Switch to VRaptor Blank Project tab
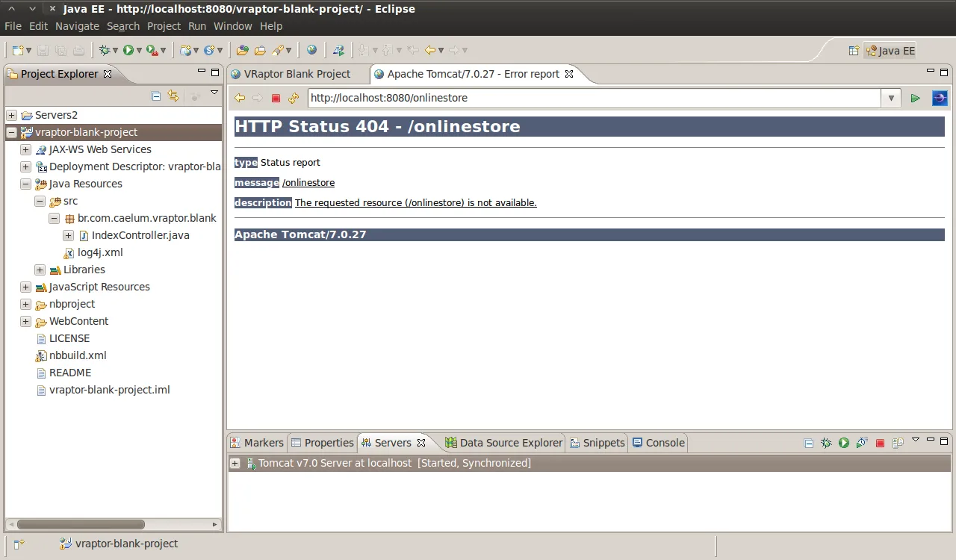 click(x=297, y=74)
